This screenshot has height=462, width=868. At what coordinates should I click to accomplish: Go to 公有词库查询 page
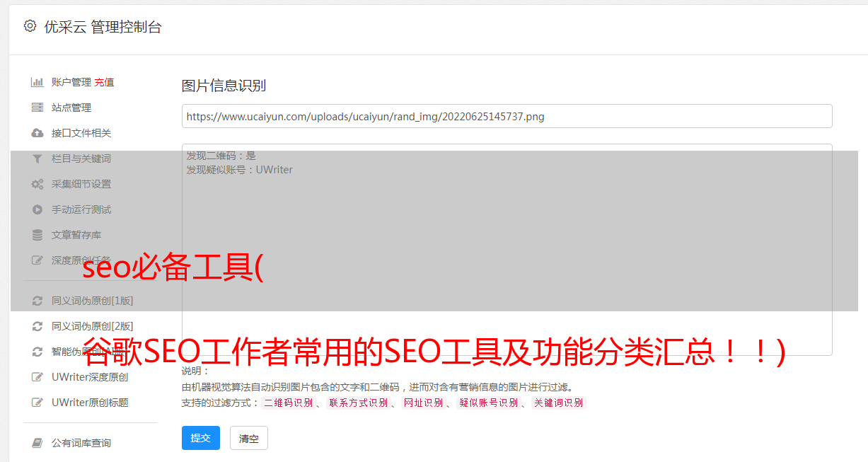[81, 443]
